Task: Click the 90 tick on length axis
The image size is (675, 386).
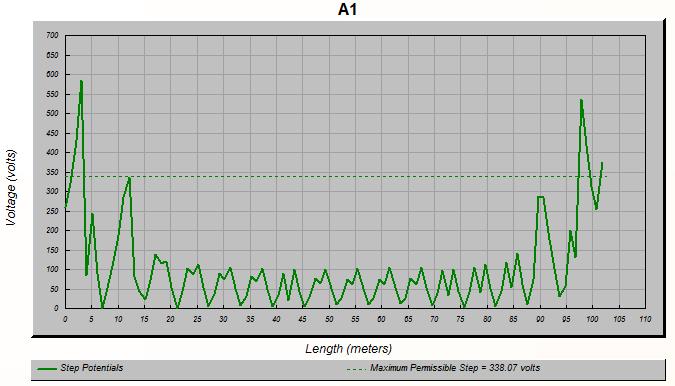Action: pyautogui.click(x=540, y=319)
